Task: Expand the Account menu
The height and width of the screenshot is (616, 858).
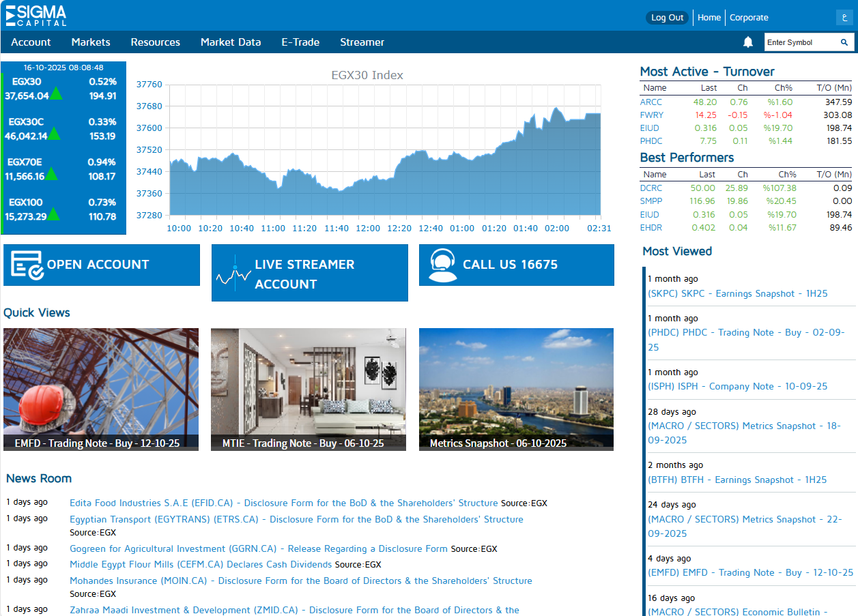Action: coord(31,42)
